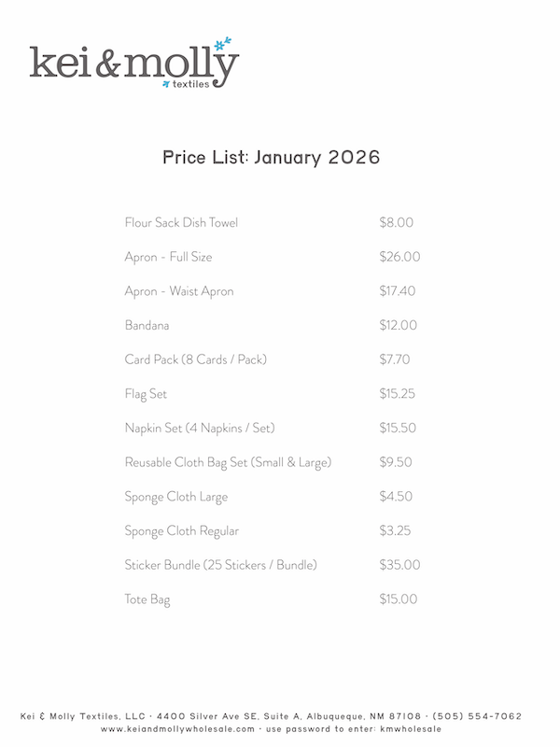Click the $35.00 Sticker Bundle price
The image size is (560, 747).
coord(399,565)
